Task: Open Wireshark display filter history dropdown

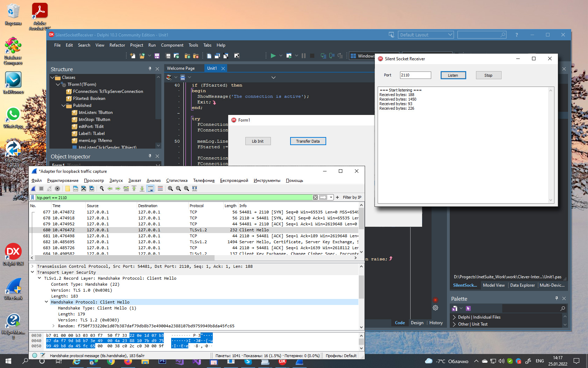Action: tap(331, 197)
